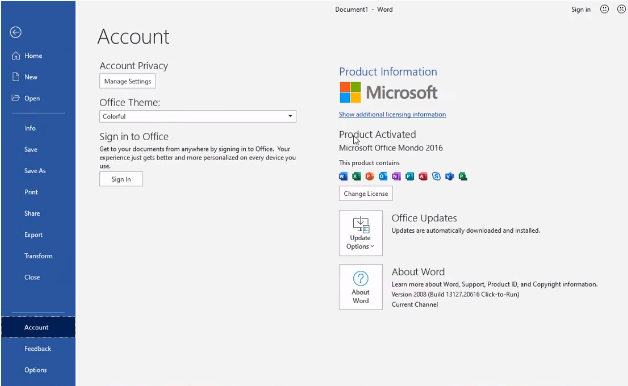This screenshot has height=386, width=628.
Task: Select Save in the Backstage sidebar
Action: (x=31, y=149)
